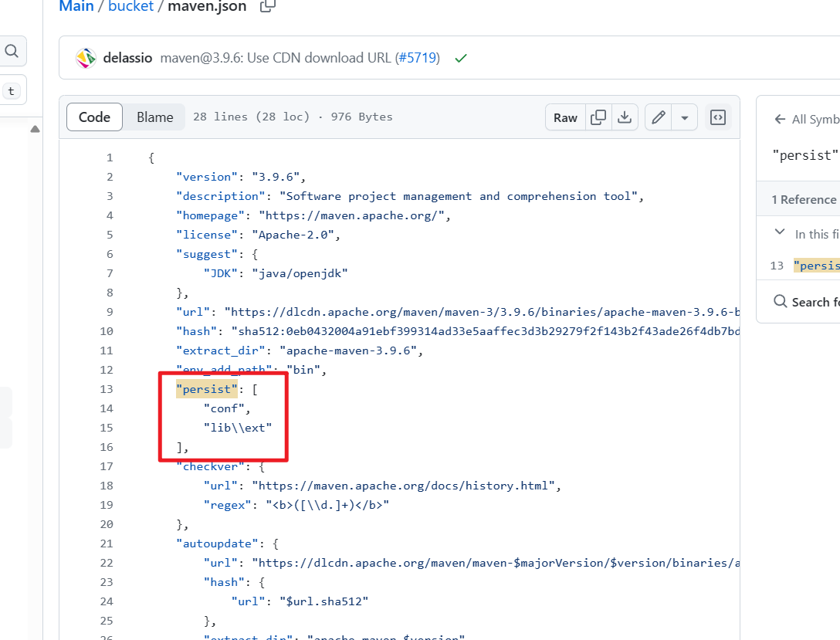Click line number 21 of autoupdate
Screen dimensions: 840x640
pos(106,543)
